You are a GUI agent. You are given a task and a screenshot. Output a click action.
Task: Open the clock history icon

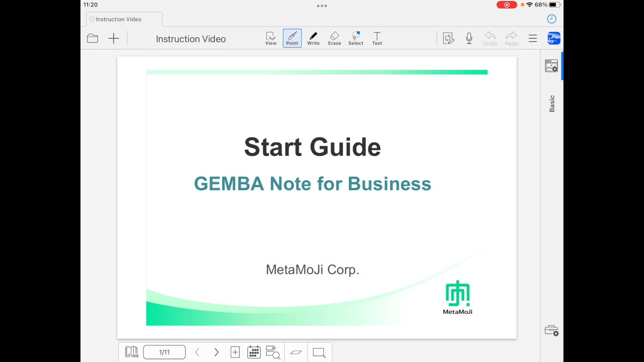coord(552,19)
